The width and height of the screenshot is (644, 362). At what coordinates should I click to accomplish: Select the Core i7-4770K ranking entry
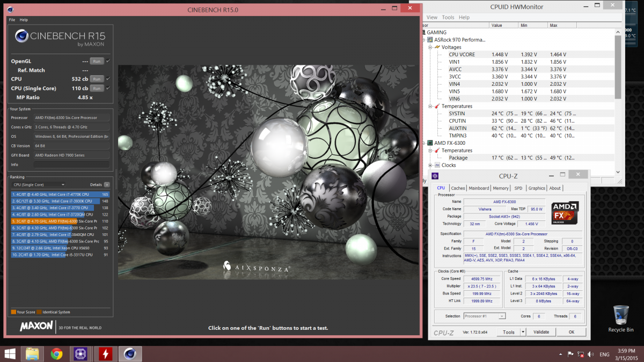coord(61,194)
